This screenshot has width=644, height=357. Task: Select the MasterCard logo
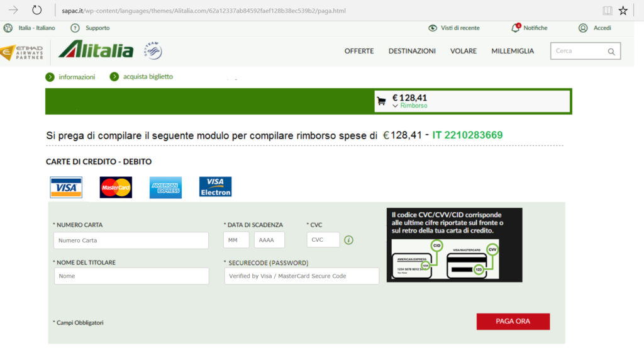point(116,188)
